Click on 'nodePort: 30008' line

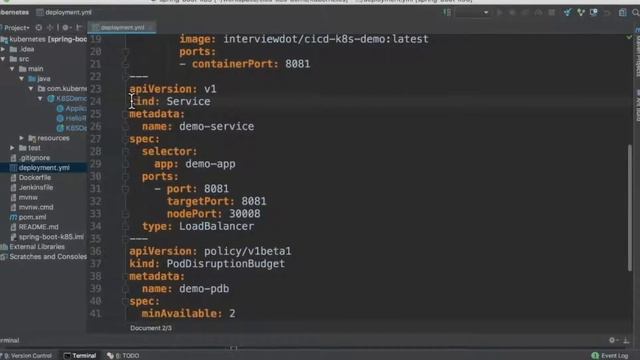click(x=213, y=214)
